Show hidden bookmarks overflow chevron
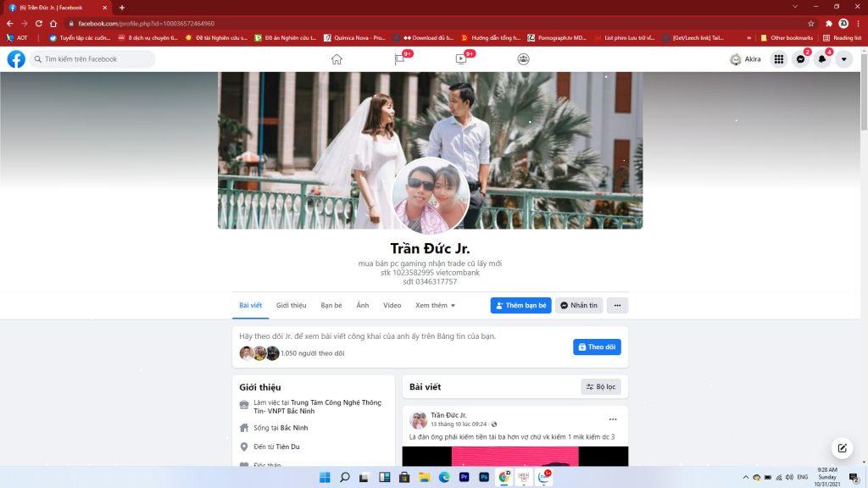Screen dimensions: 868x488 click(x=748, y=37)
